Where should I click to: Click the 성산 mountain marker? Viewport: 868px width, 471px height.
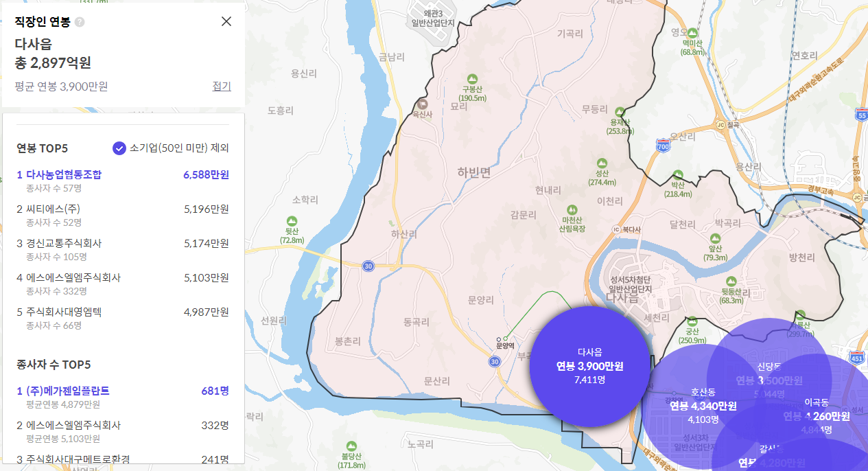point(602,163)
